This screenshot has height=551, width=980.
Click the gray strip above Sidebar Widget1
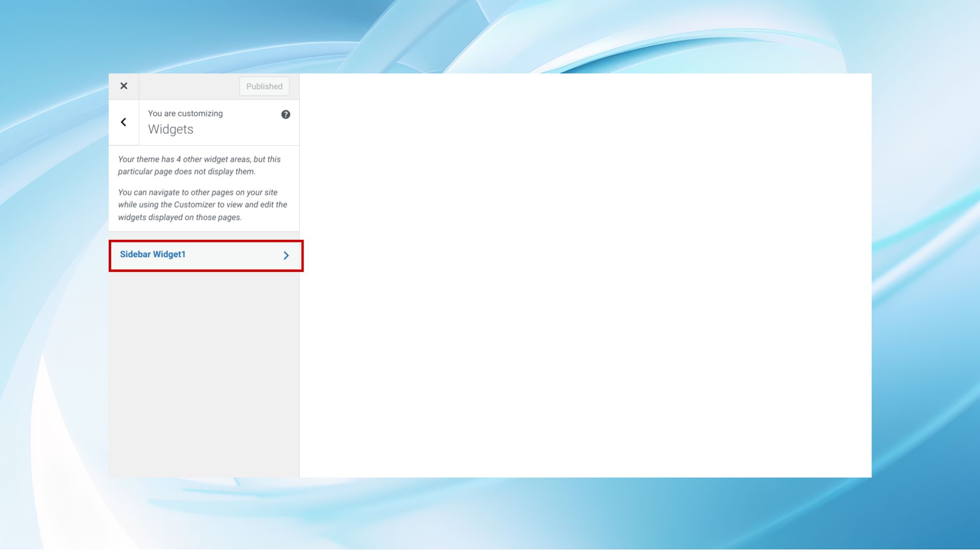[x=204, y=236]
